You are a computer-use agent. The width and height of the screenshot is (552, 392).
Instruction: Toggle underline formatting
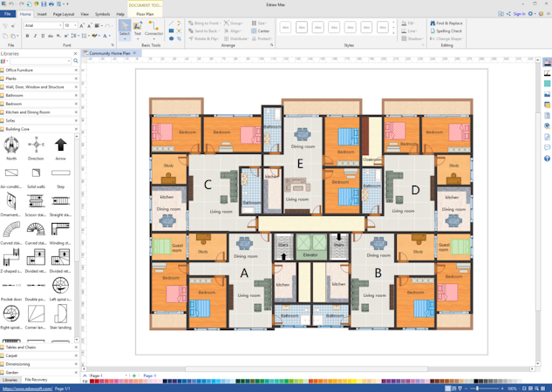43,36
